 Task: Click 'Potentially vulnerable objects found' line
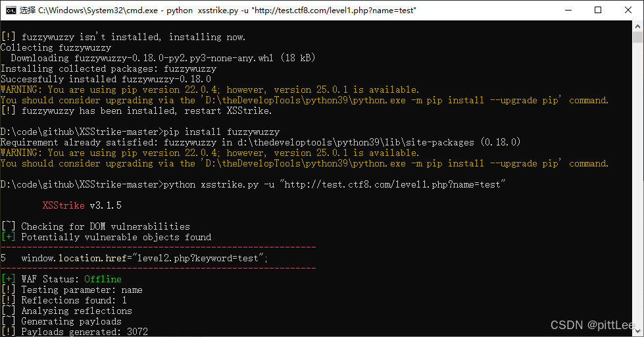(107, 237)
